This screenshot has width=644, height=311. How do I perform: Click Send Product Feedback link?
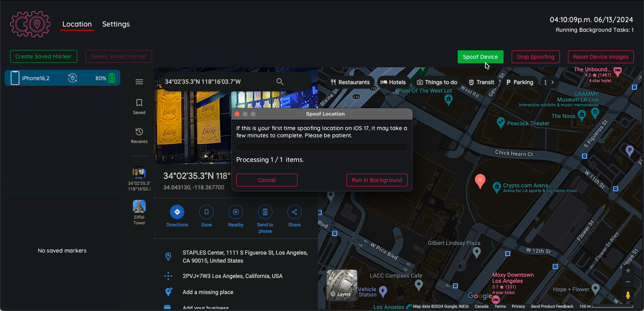(552, 307)
